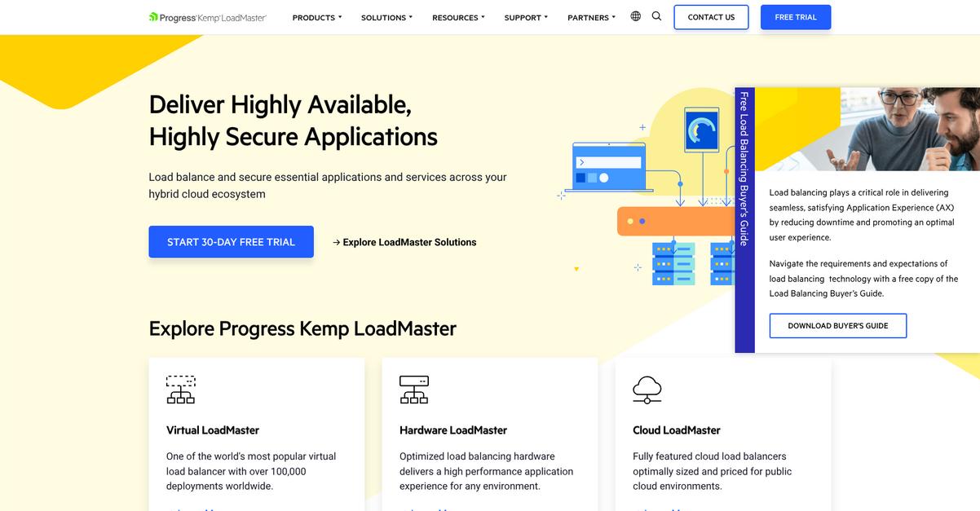
Task: Follow the Explore LoadMaster Solutions link
Action: 404,242
